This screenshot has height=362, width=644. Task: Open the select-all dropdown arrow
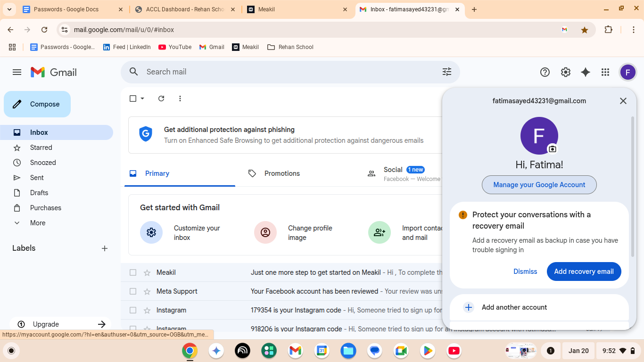pyautogui.click(x=142, y=99)
